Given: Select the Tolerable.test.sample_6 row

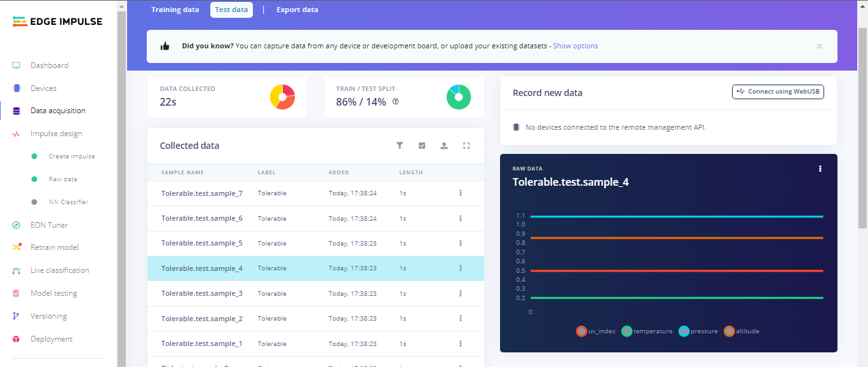Looking at the screenshot, I should [316, 218].
